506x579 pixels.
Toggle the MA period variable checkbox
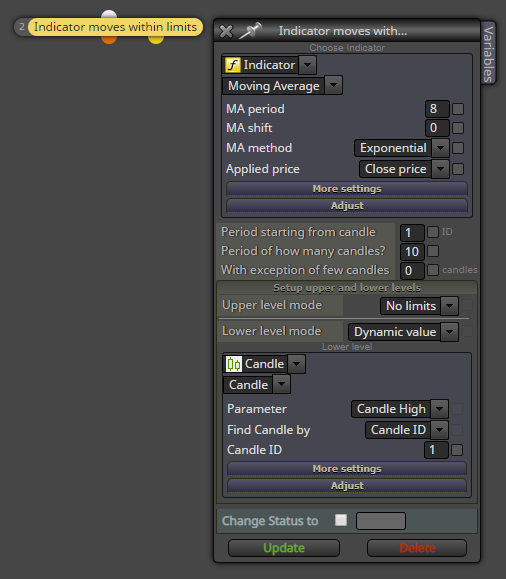pos(458,109)
